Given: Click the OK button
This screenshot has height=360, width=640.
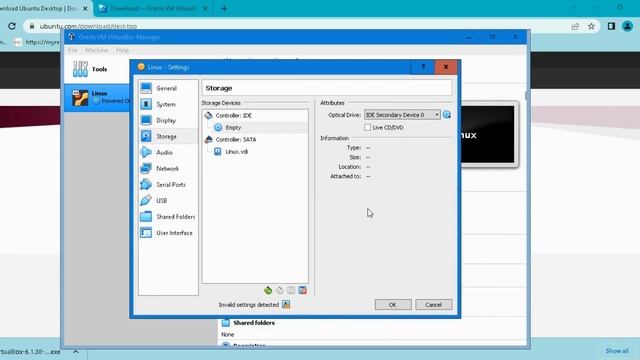Looking at the screenshot, I should (393, 304).
